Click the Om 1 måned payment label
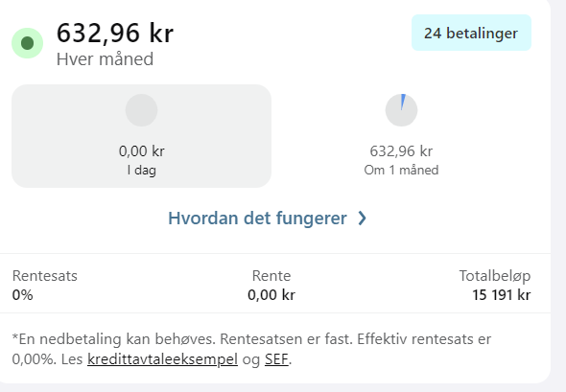 point(401,170)
